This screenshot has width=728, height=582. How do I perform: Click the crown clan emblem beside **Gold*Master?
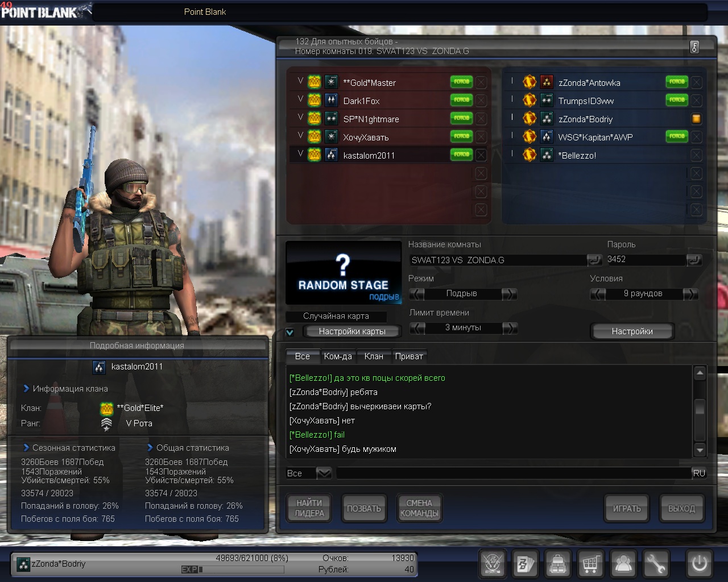click(315, 82)
